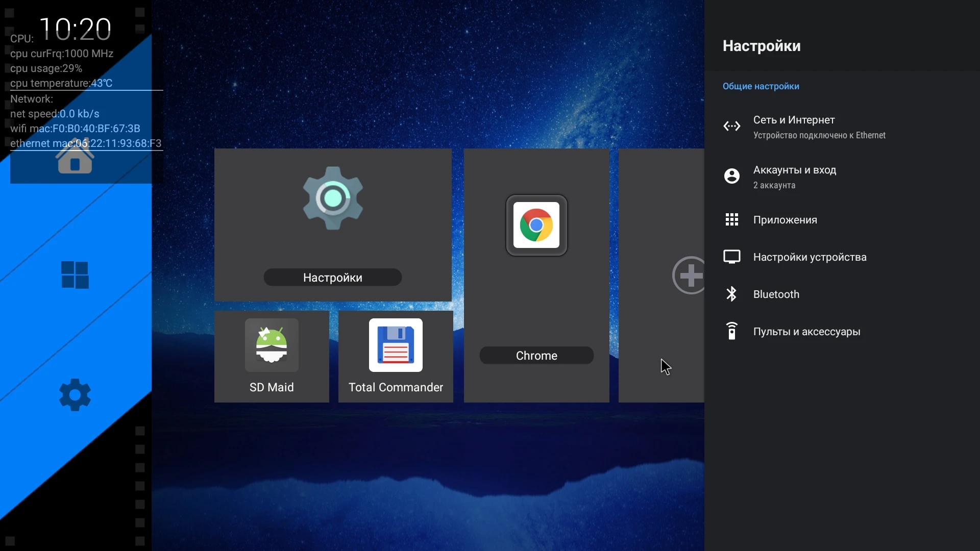This screenshot has width=980, height=551.
Task: Click the 10:20 clock display
Action: point(75,29)
